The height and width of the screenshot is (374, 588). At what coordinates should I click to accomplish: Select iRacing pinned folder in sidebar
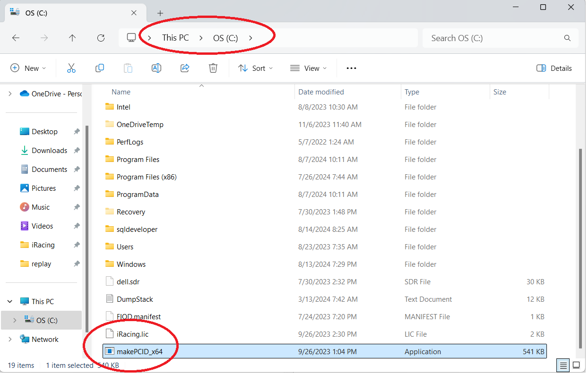(x=44, y=245)
